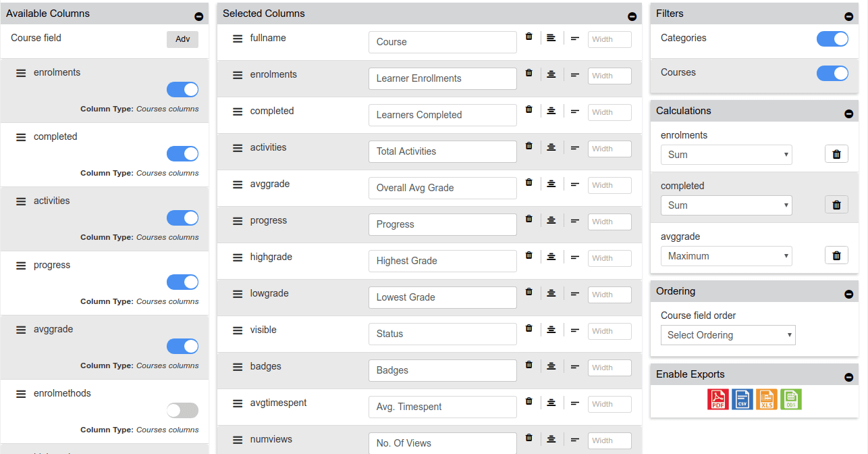Change the enrolments calculation from Sum
The height and width of the screenshot is (454, 868).
pyautogui.click(x=726, y=154)
